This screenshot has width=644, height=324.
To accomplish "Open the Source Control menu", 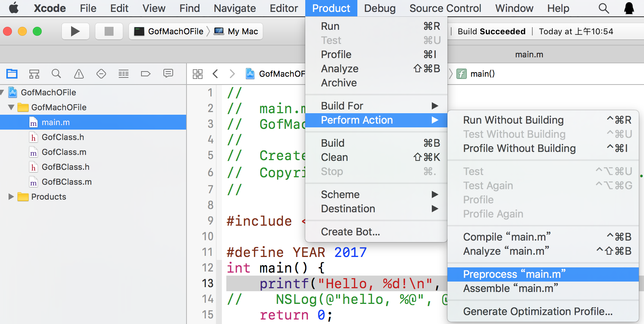I will (445, 8).
